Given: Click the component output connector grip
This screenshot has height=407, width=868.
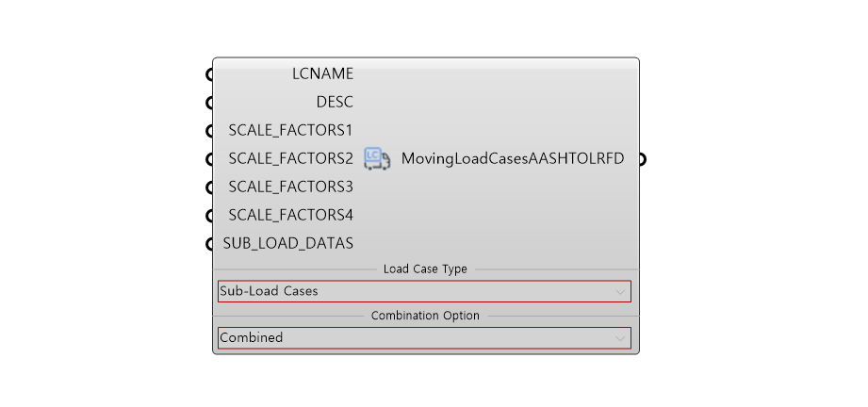Looking at the screenshot, I should [642, 159].
